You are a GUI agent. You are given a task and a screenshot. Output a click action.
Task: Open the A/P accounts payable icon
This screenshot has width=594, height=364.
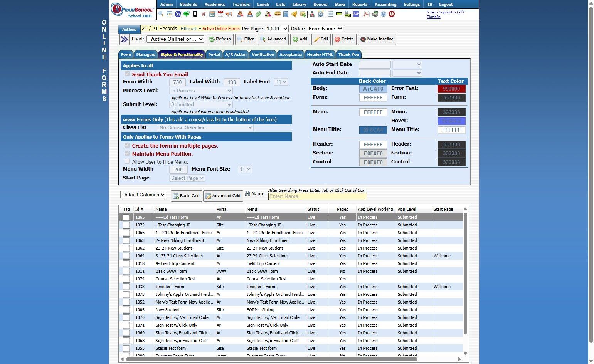click(356, 14)
